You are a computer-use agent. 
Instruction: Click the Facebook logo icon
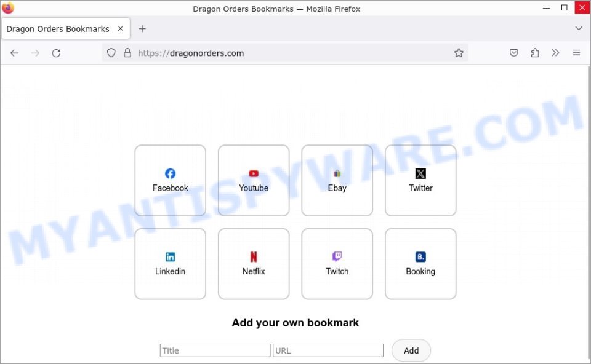click(x=170, y=173)
